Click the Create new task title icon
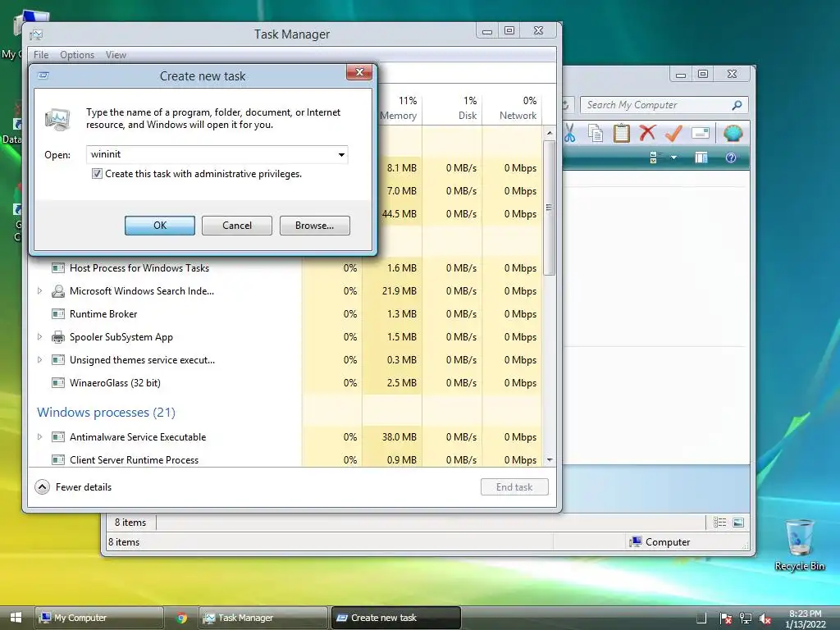Image resolution: width=840 pixels, height=630 pixels. click(x=43, y=75)
